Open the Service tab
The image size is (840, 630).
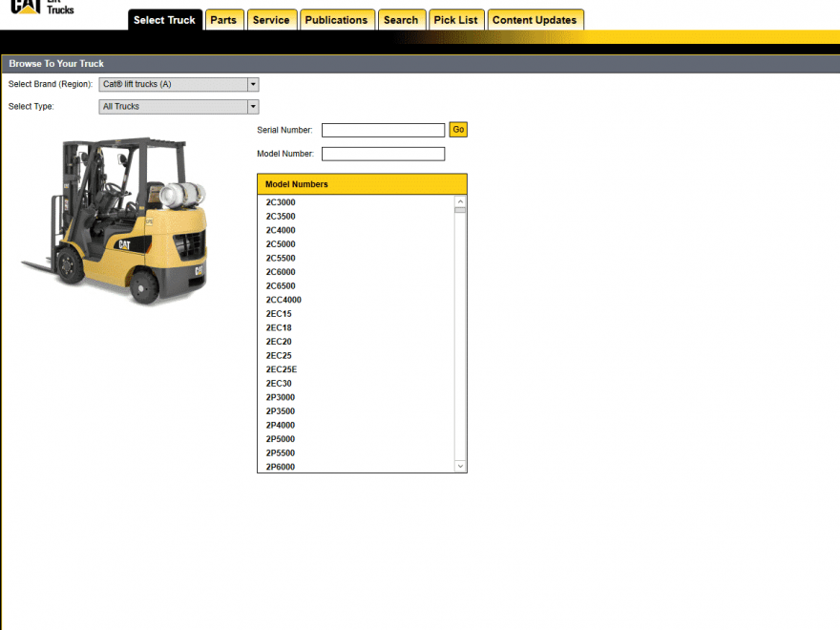[x=272, y=20]
